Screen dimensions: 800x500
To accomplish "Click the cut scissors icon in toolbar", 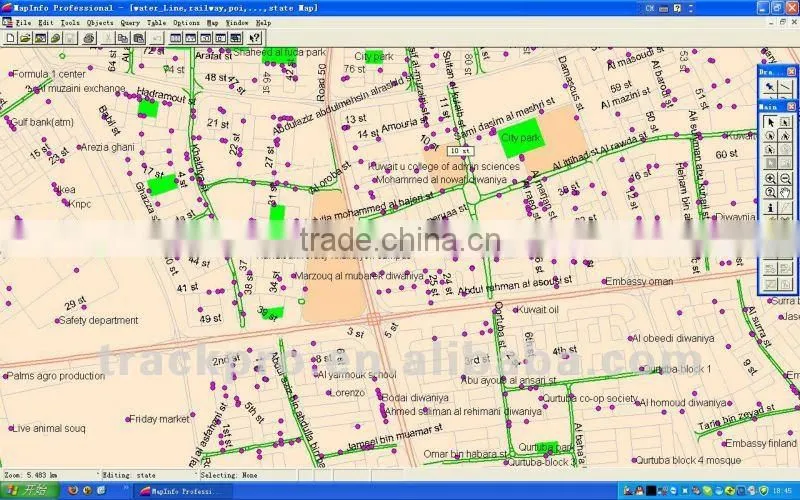I will (108, 38).
